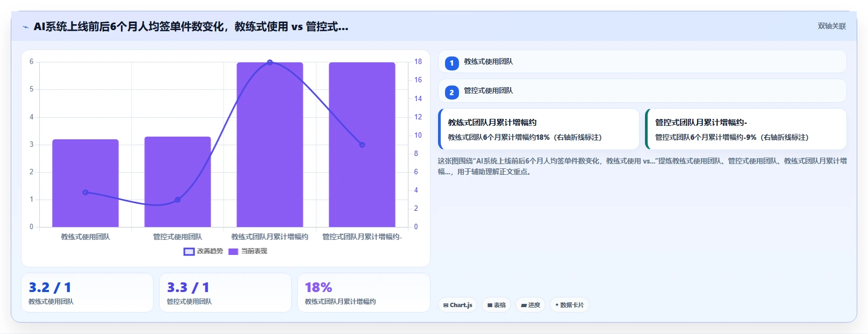Click the 数据卡片 tag
Image resolution: width=868 pixels, height=334 pixels.
570,305
